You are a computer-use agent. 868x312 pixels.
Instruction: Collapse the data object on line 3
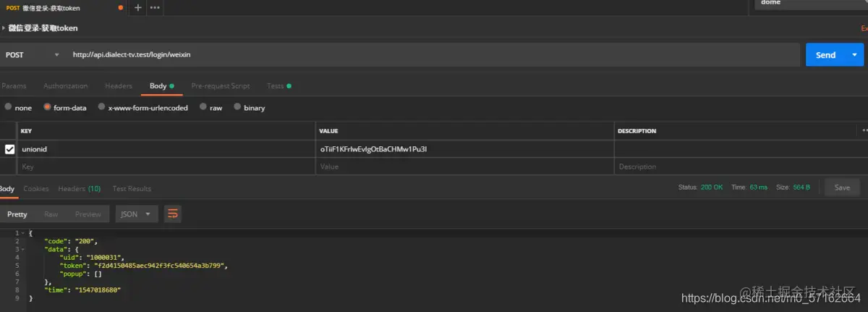23,249
